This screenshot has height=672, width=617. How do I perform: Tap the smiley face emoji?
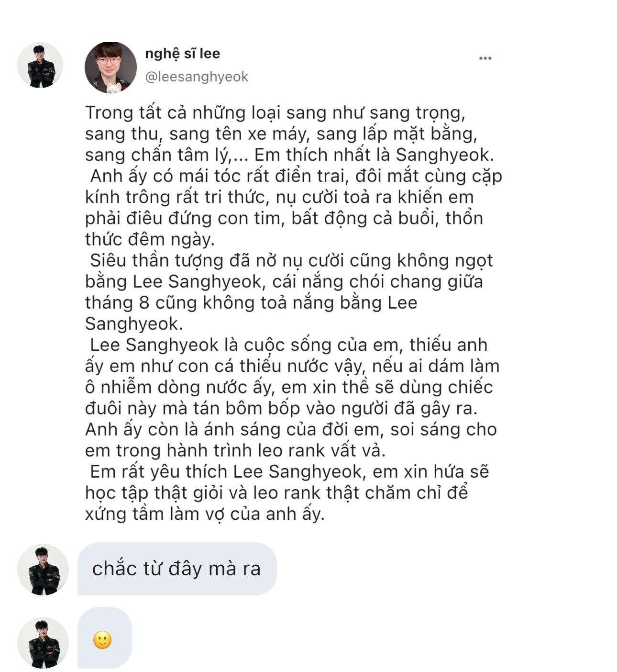coord(102,640)
